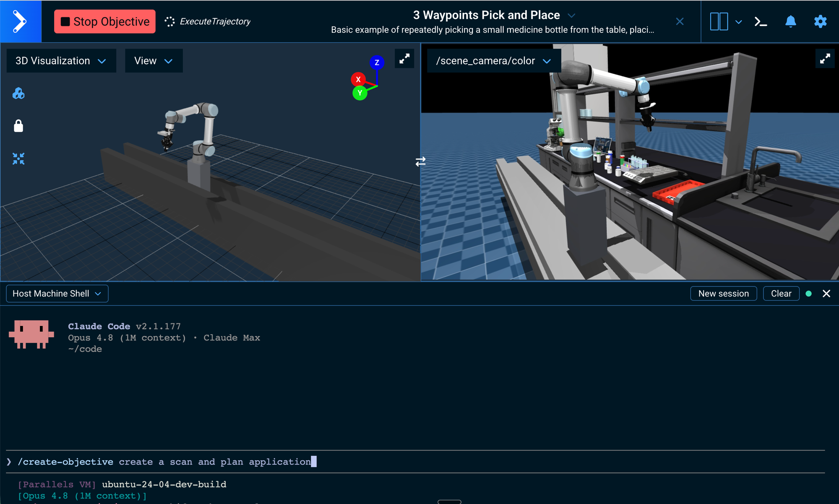This screenshot has height=504, width=839.
Task: Expand the 3D Visualization pane to fullscreen
Action: 404,59
